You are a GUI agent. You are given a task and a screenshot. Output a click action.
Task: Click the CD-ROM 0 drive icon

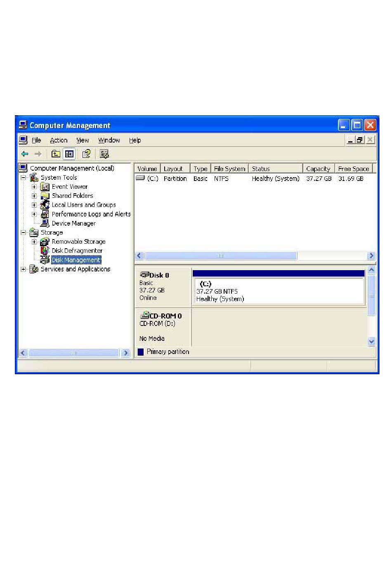[145, 315]
